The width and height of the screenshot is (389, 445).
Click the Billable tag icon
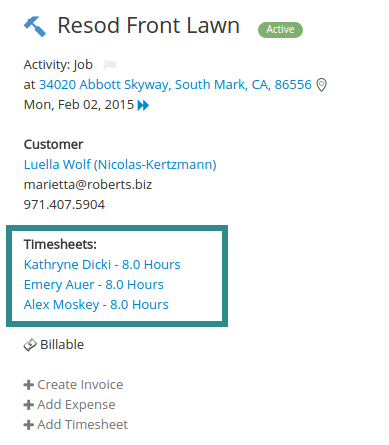[30, 345]
